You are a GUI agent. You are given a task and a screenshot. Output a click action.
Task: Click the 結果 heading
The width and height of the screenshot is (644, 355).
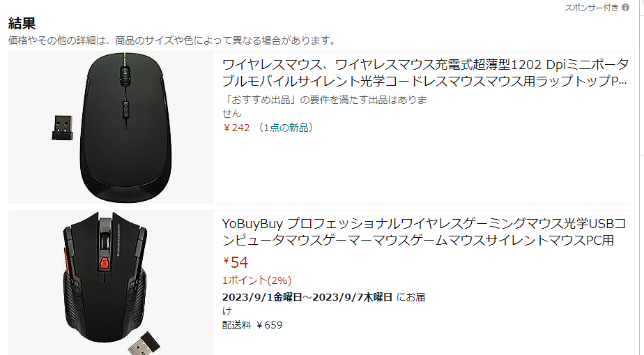[x=22, y=23]
